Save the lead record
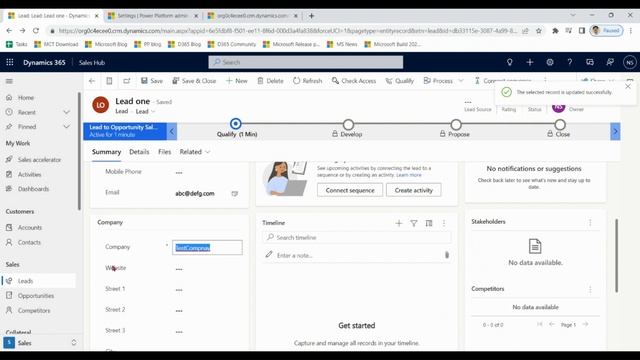The image size is (640, 360). coord(152,81)
